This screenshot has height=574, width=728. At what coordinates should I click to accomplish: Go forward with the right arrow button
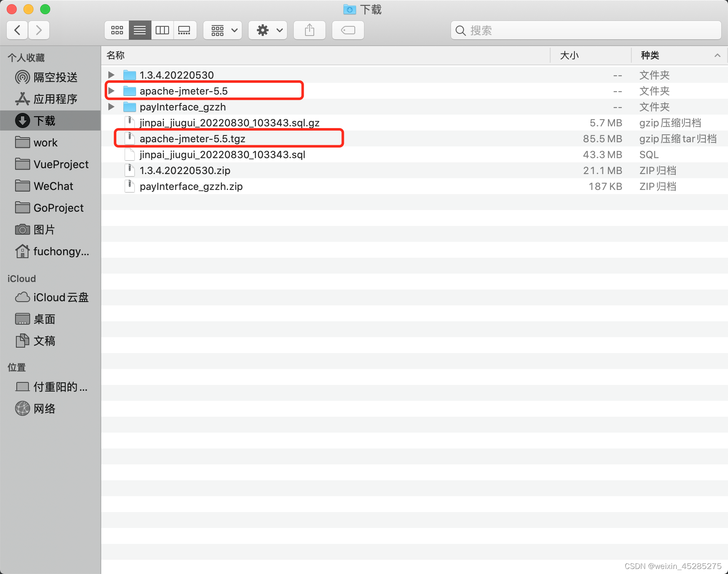pos(39,30)
